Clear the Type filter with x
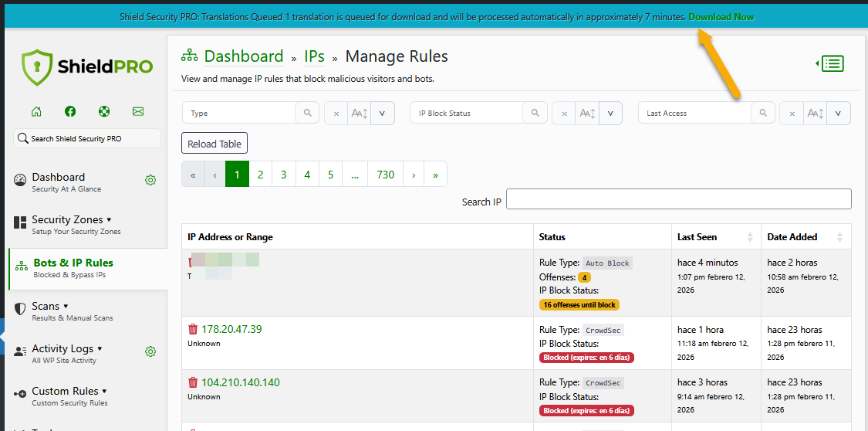 coord(336,113)
